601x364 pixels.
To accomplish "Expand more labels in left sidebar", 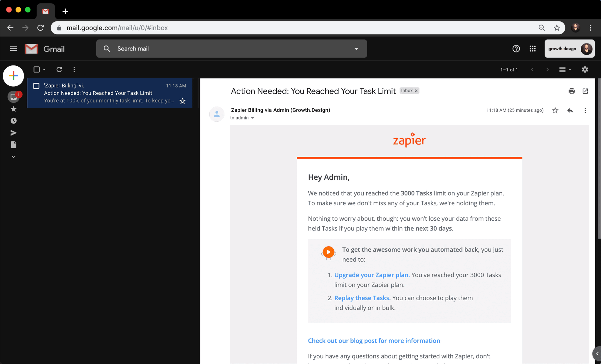I will 14,157.
